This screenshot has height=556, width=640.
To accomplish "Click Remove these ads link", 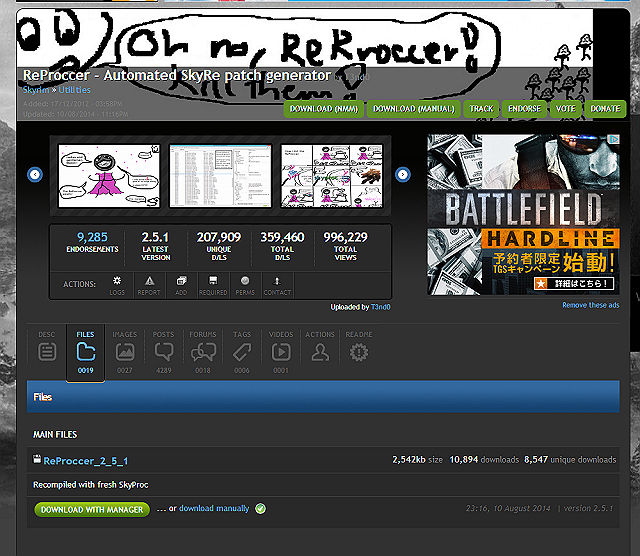I will coord(590,305).
